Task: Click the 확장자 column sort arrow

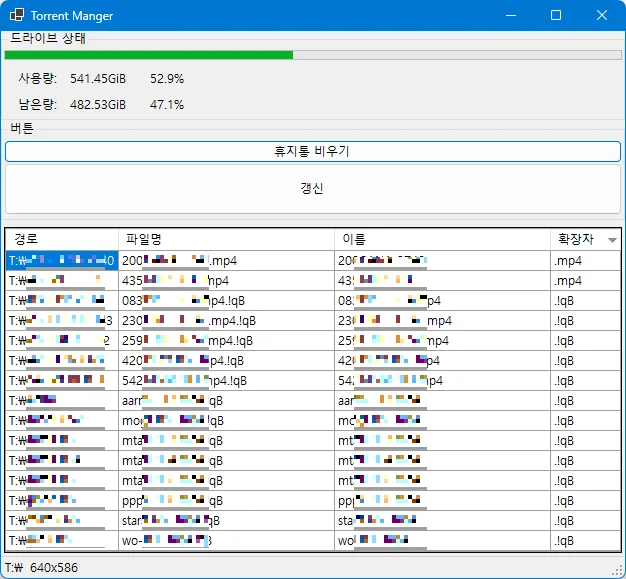Action: coord(612,240)
